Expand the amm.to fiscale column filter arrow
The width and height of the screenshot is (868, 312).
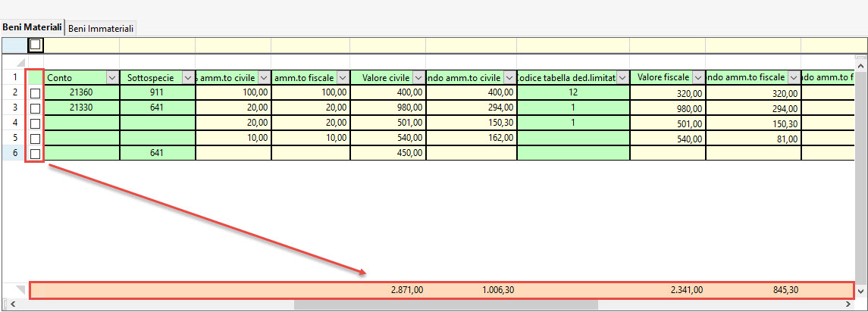pos(343,78)
